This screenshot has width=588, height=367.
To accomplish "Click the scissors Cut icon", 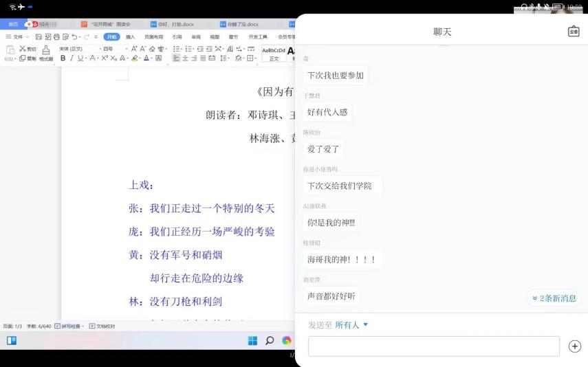I will (23, 49).
